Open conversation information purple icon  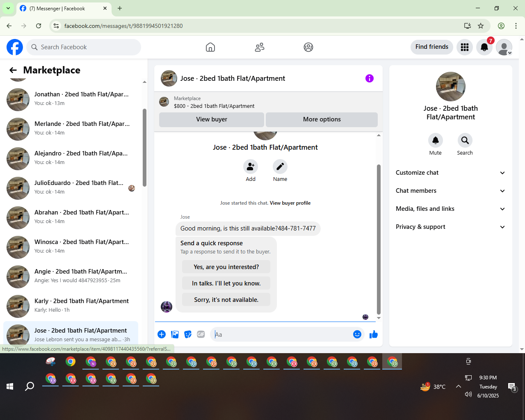pos(370,78)
